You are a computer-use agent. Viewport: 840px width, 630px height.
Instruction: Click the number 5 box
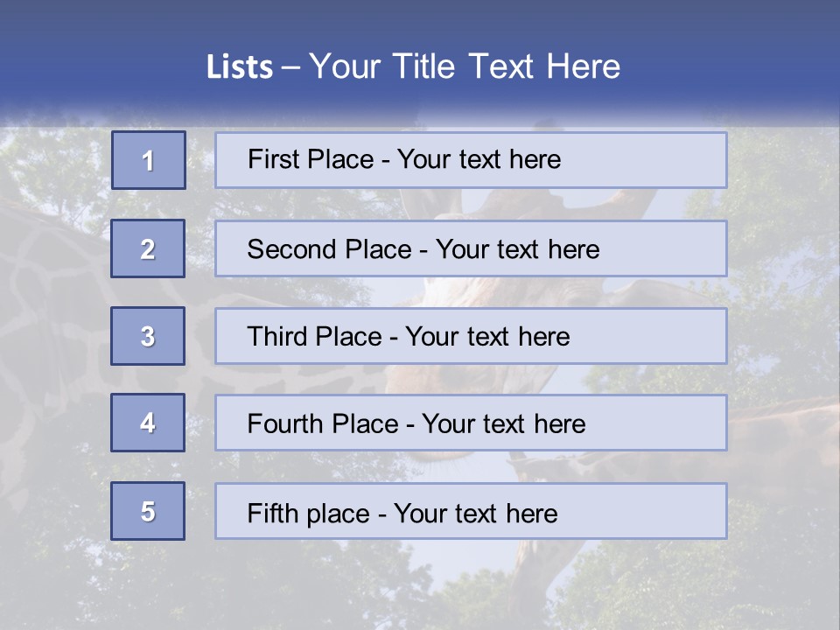(148, 510)
